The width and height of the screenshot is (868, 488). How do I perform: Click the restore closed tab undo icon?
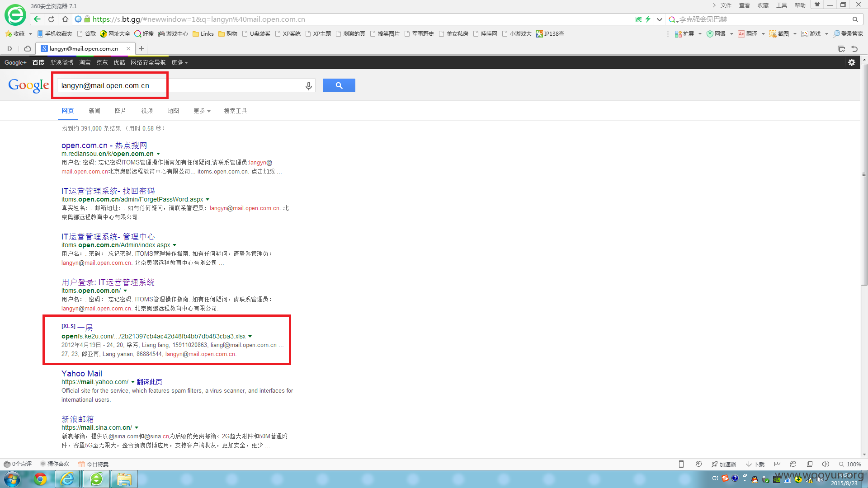(x=854, y=49)
